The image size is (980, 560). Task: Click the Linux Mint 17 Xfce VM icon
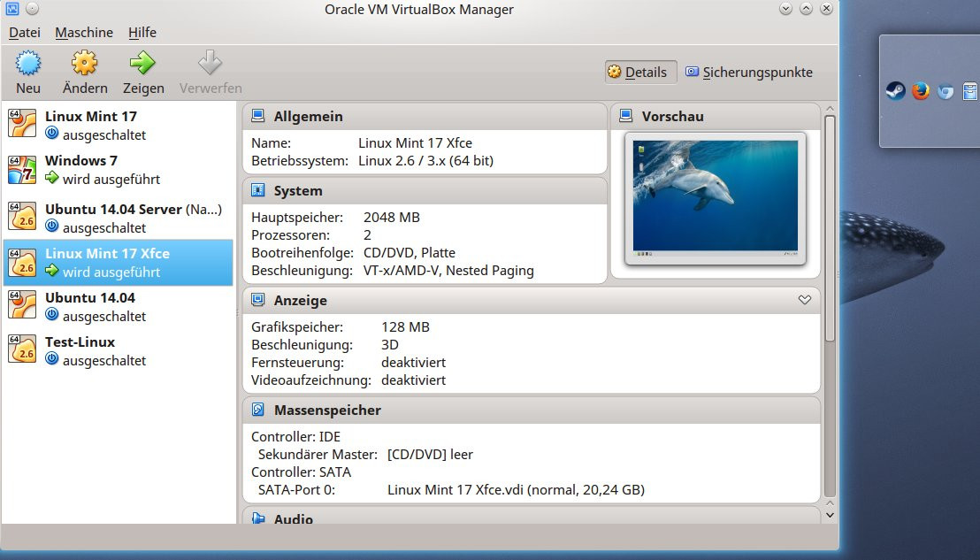(x=22, y=263)
